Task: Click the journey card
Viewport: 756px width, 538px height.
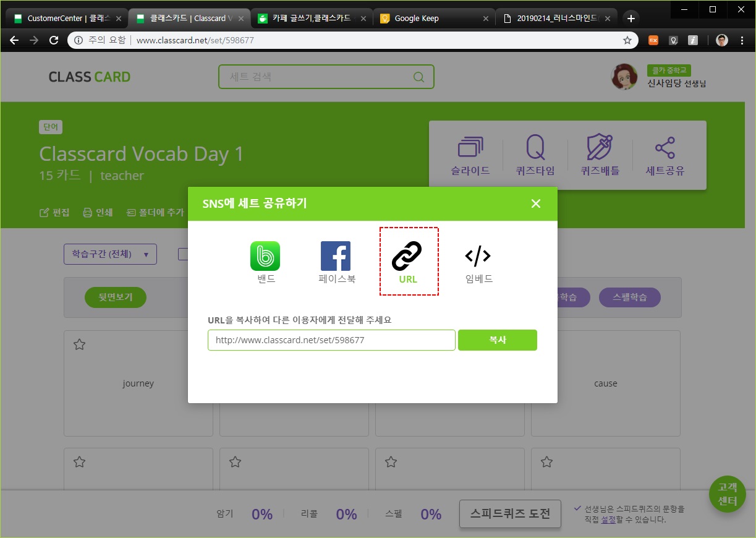Action: coord(138,383)
